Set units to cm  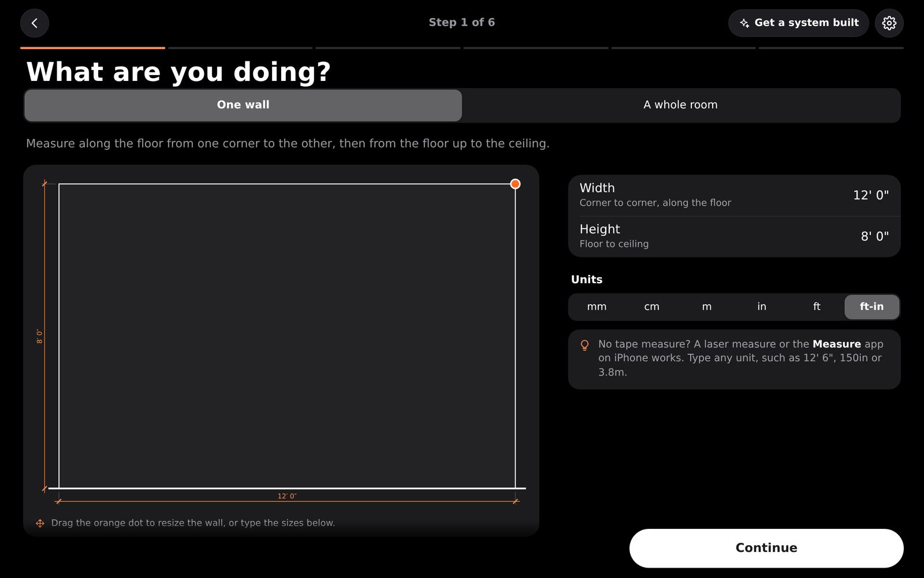click(x=651, y=307)
